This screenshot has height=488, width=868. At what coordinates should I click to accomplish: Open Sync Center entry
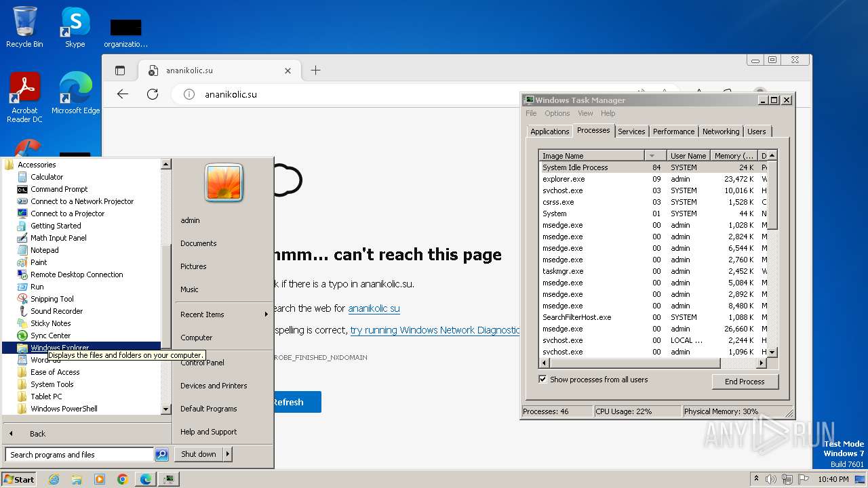point(50,335)
